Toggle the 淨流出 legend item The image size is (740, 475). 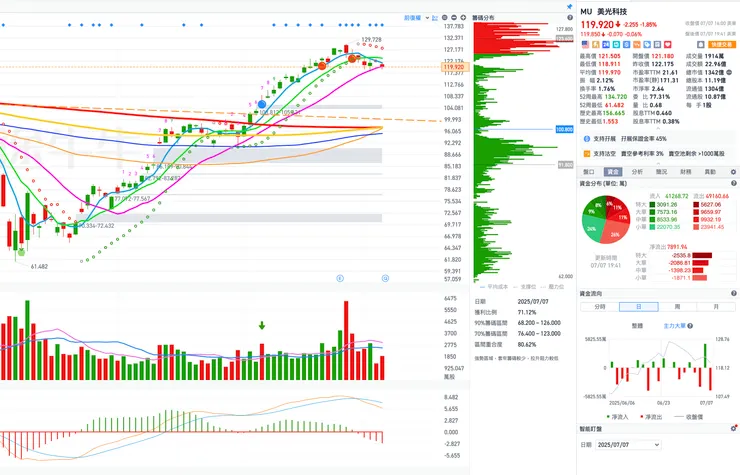click(x=651, y=417)
